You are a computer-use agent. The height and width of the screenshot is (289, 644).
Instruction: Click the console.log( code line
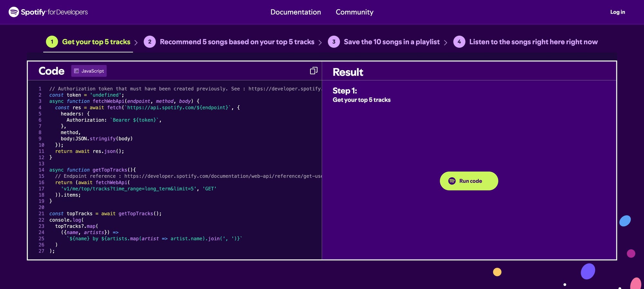coord(66,220)
